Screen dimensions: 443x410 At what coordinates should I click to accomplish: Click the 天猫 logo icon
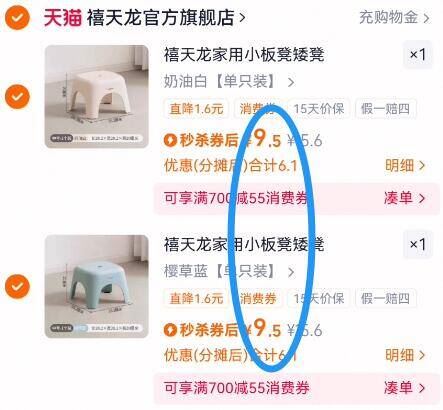click(63, 17)
